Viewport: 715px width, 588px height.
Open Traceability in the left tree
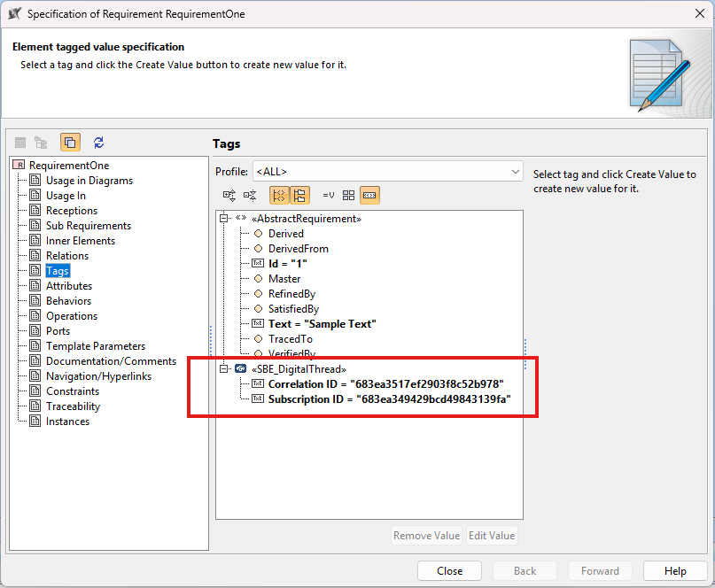point(73,406)
